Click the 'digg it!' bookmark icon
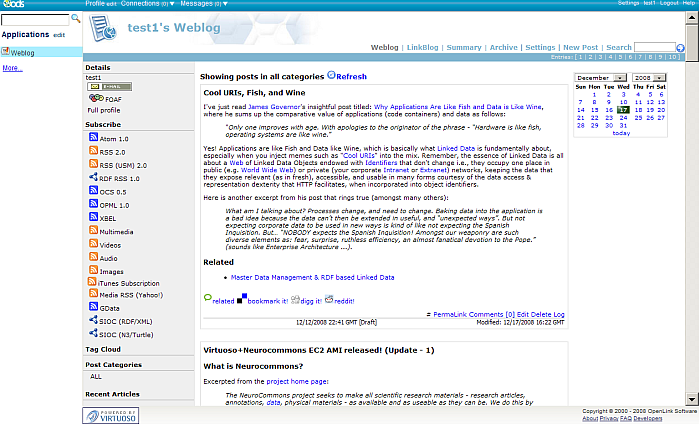The height and width of the screenshot is (434, 700). [297, 298]
